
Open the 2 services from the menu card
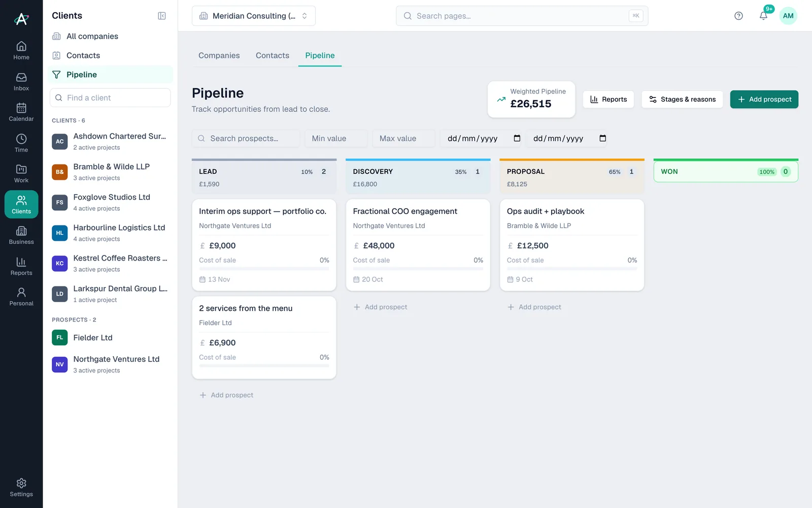click(x=264, y=338)
